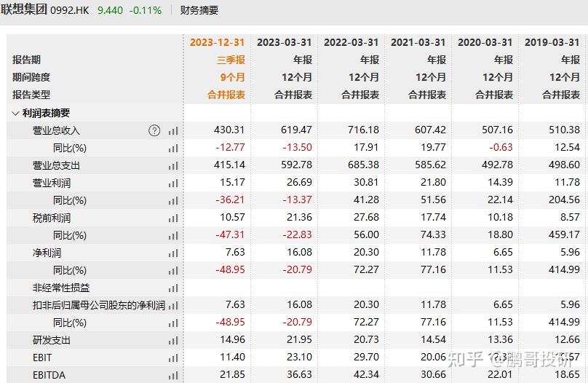Click operating expense value 592.78
Image resolution: width=588 pixels, height=383 pixels.
pyautogui.click(x=297, y=165)
